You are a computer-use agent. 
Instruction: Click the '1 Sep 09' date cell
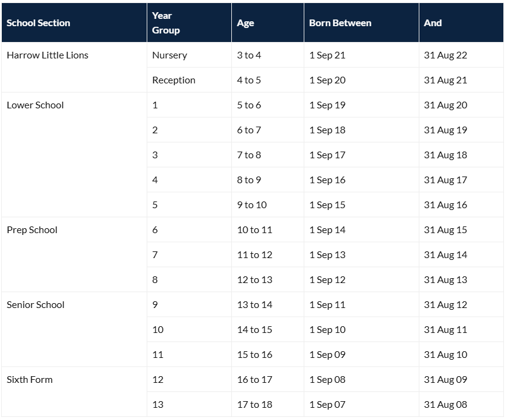click(327, 355)
